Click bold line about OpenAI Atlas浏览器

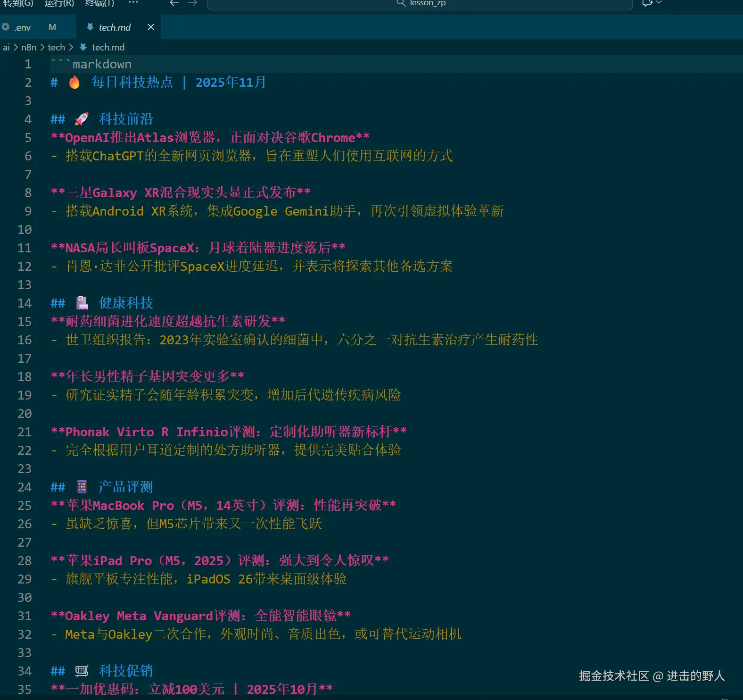(x=210, y=138)
